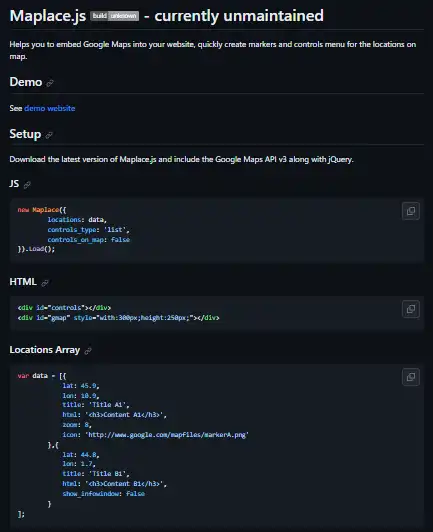This screenshot has width=433, height=532.
Task: Click the 'lon: 1.7,' code line
Action: coord(79,464)
